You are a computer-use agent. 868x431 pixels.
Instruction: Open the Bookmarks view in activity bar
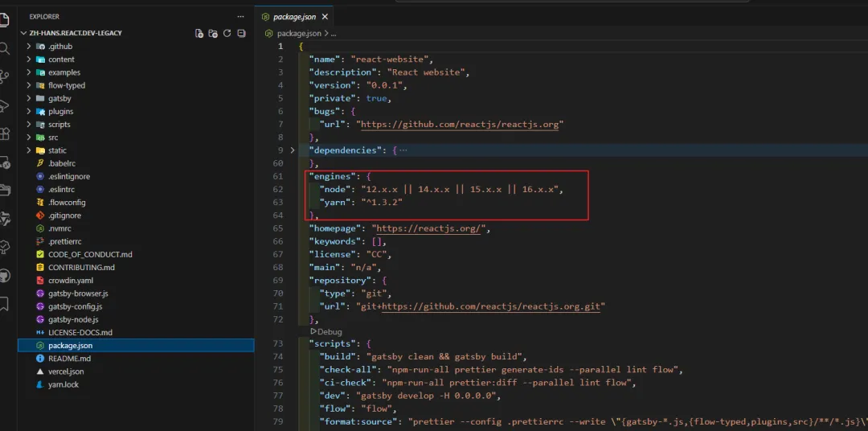(3, 304)
